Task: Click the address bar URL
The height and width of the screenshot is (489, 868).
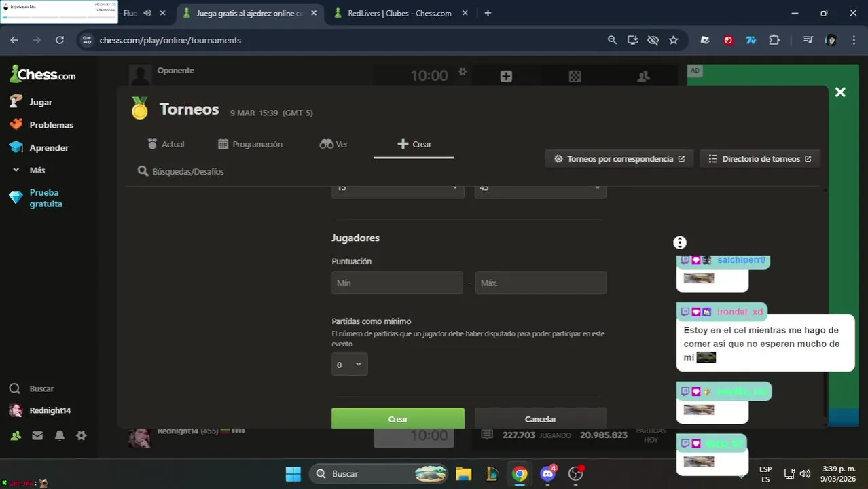Action: (x=170, y=40)
